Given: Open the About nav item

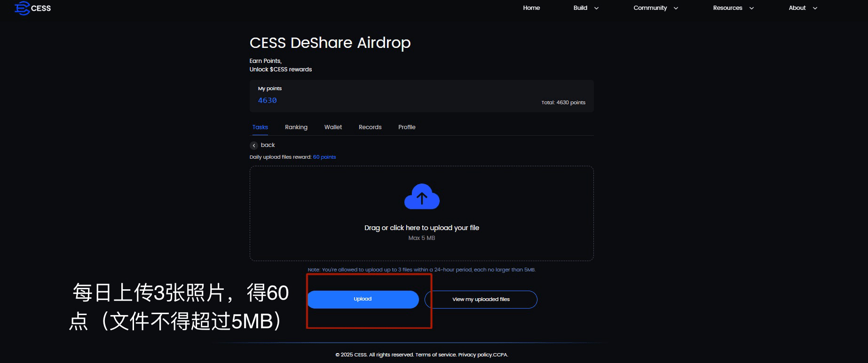Looking at the screenshot, I should 797,8.
